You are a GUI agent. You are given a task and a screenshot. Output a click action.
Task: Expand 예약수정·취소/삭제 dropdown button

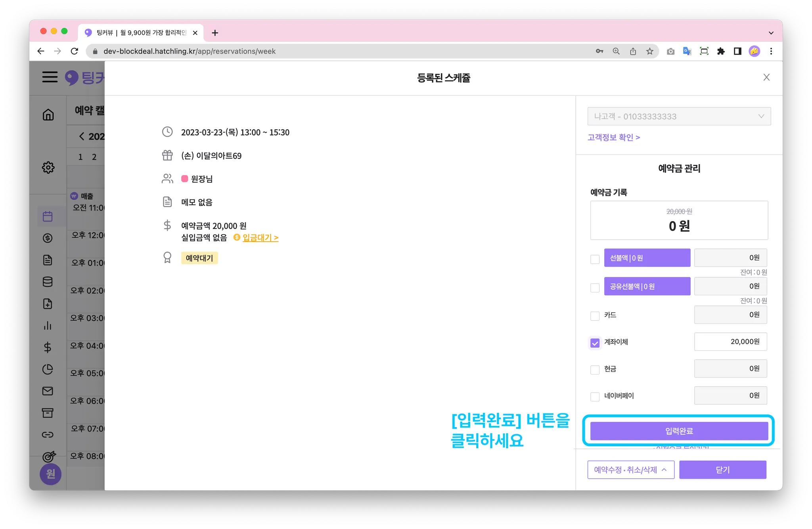click(x=630, y=470)
